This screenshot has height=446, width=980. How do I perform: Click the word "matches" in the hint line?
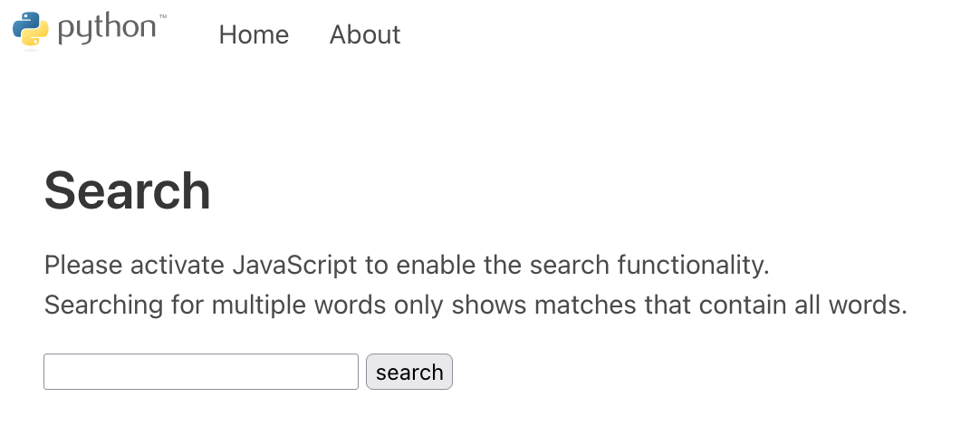point(585,305)
